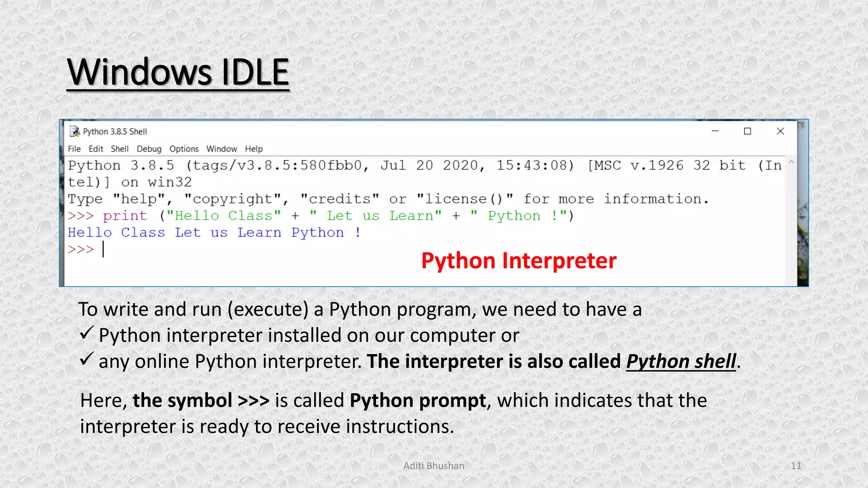Click the scrollbar up arrow in the shell
The image size is (868, 488).
tap(791, 162)
